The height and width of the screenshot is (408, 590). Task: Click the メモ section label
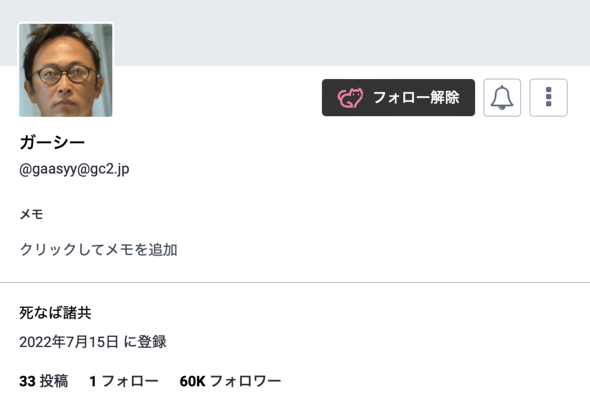pyautogui.click(x=31, y=214)
